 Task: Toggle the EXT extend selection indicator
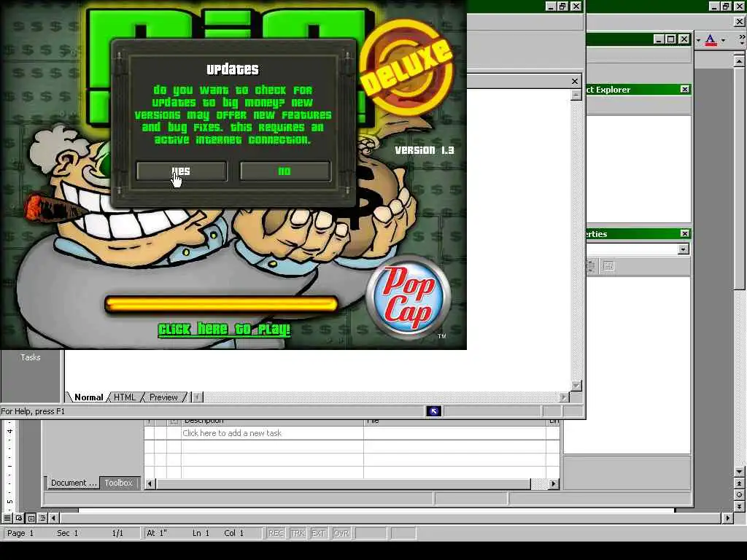coord(318,533)
